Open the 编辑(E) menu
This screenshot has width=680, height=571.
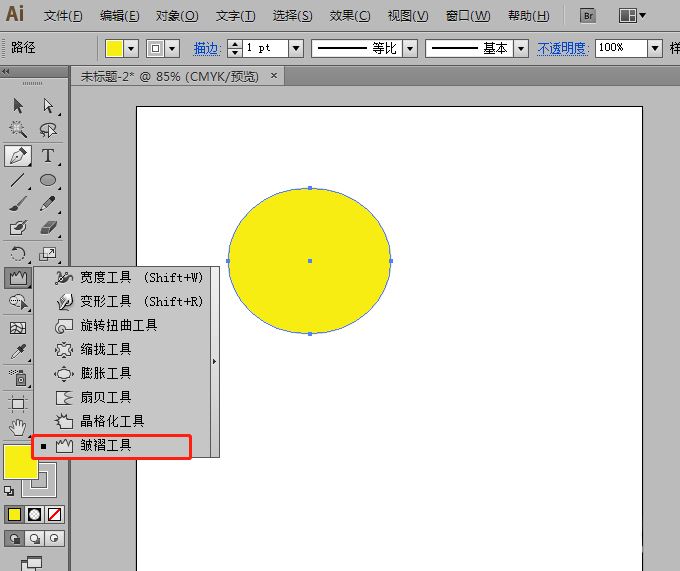pyautogui.click(x=120, y=16)
